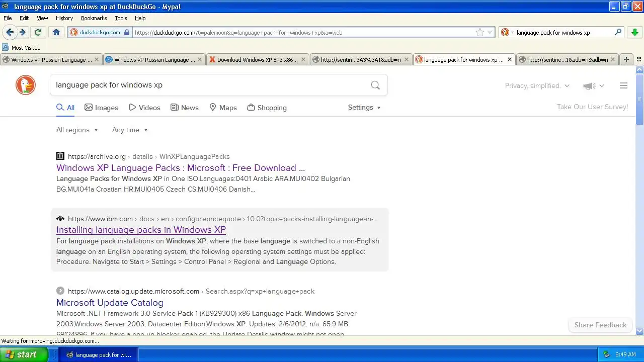Open the View menu
Viewport: 644px width, 362px height.
(x=42, y=18)
